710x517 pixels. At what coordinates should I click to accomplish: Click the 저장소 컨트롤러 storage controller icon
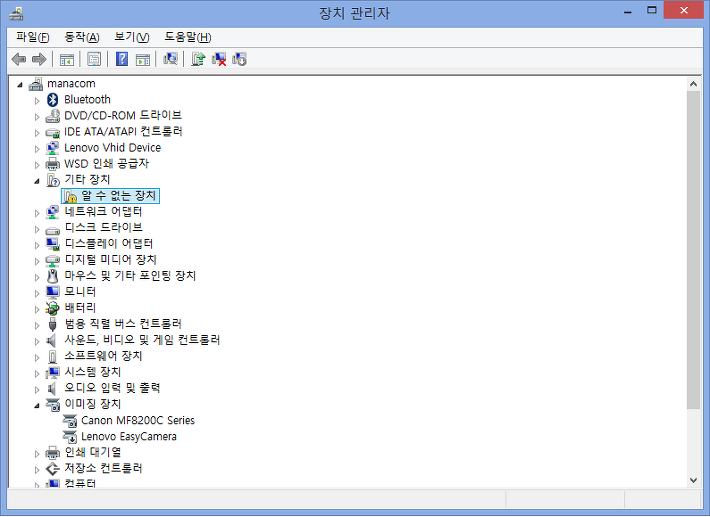coord(53,469)
